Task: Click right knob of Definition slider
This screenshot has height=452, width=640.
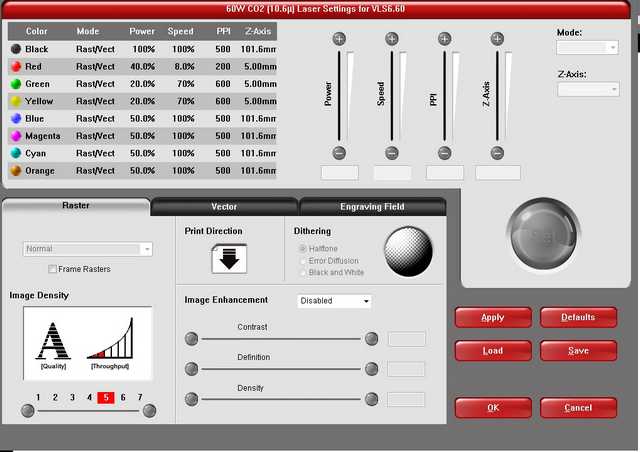Action: (x=371, y=369)
